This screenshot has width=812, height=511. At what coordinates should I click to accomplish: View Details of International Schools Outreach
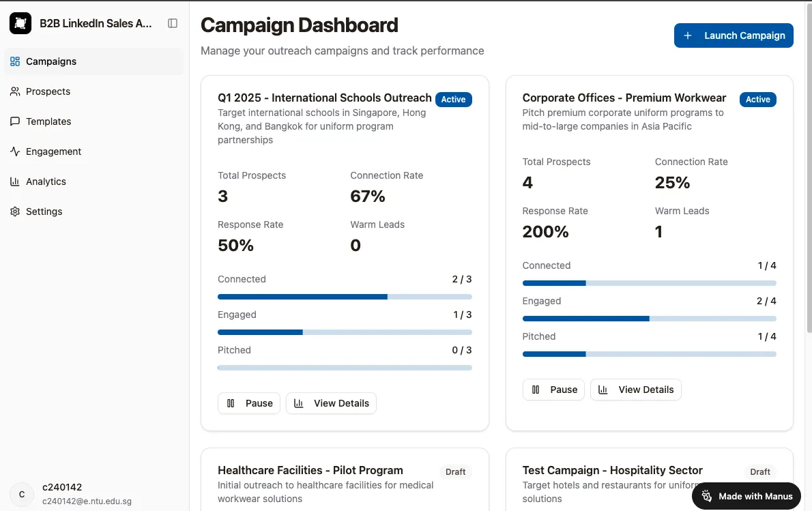click(332, 403)
